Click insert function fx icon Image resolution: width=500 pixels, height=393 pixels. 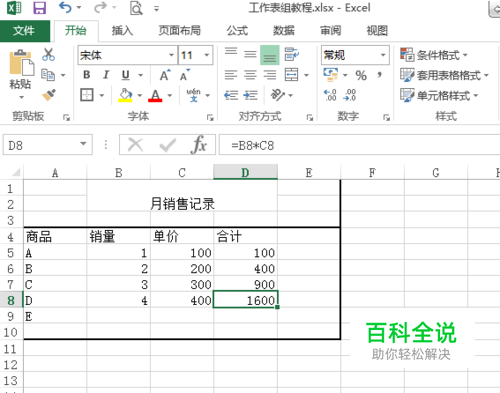point(199,145)
